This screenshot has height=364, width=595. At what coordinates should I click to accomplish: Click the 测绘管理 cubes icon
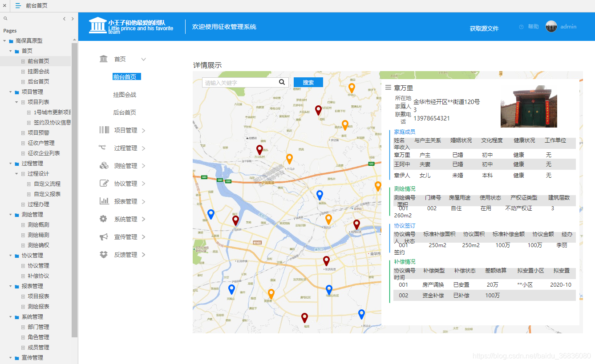(104, 166)
